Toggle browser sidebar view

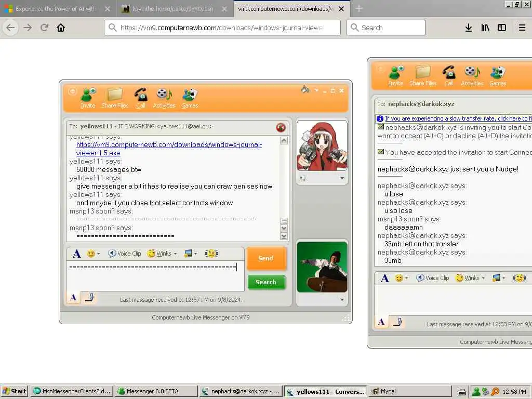pos(502,28)
